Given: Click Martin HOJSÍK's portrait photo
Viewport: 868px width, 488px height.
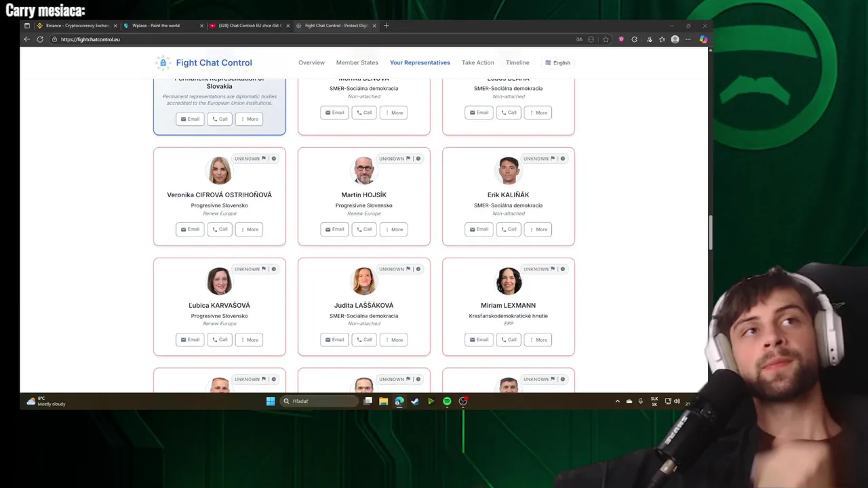Looking at the screenshot, I should 364,170.
